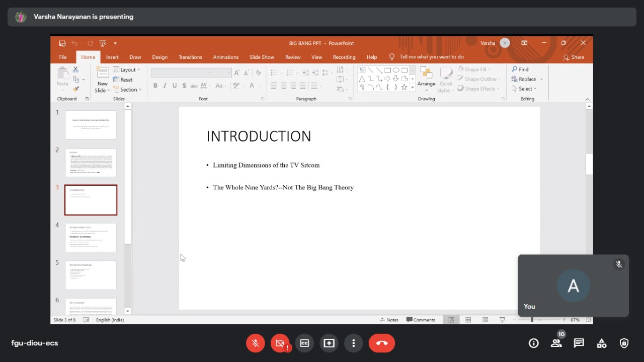Viewport: 644px width, 362px height.
Task: Save the presentation with the Save icon
Action: tap(62, 43)
